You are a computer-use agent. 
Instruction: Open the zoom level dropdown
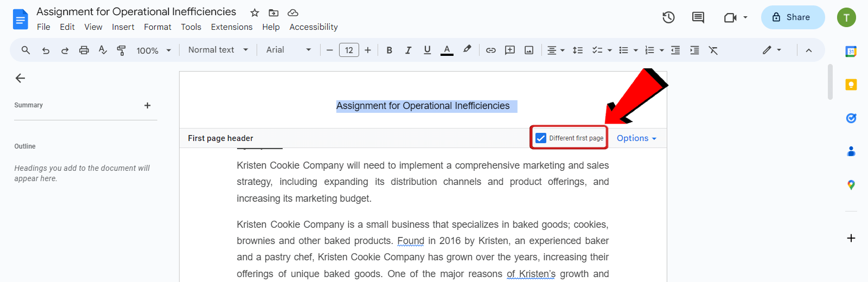[x=154, y=50]
